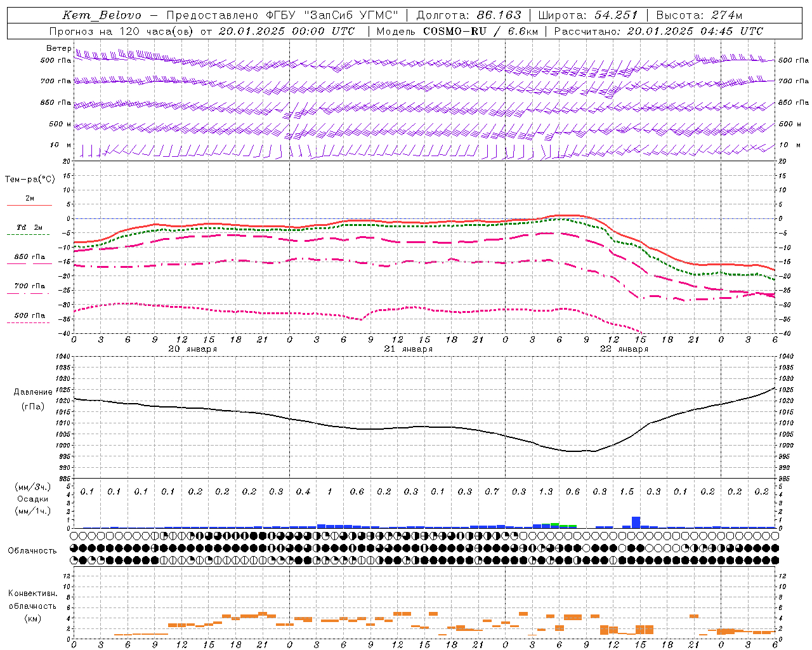
Task: Click the '2м' temperature legend entry
Action: coord(30,199)
